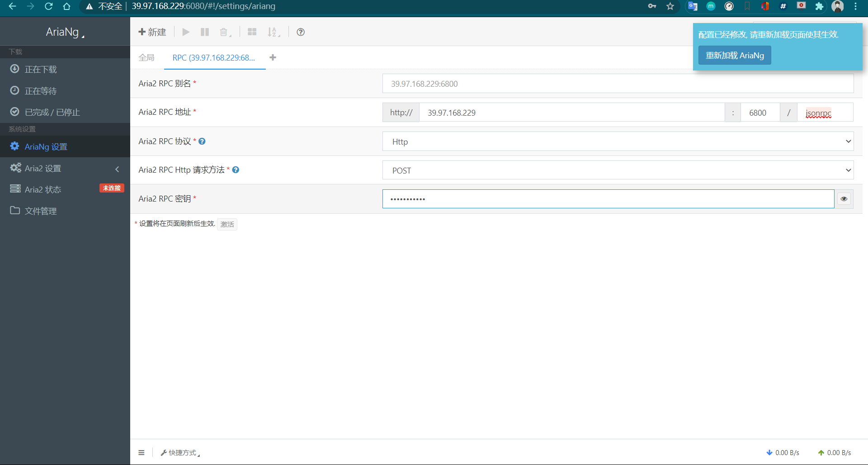Click the Aria2 RPC 别名 input field
The image size is (868, 465).
point(618,84)
